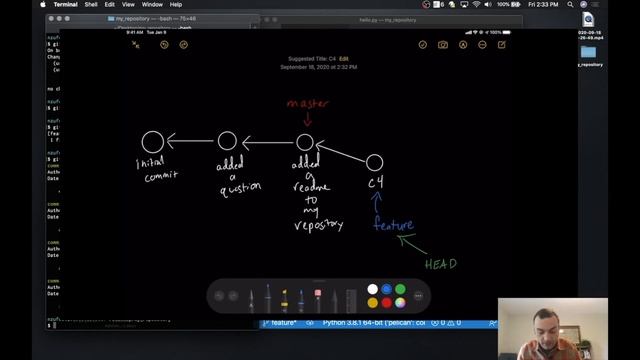Select the pink eraser tool

point(318,300)
